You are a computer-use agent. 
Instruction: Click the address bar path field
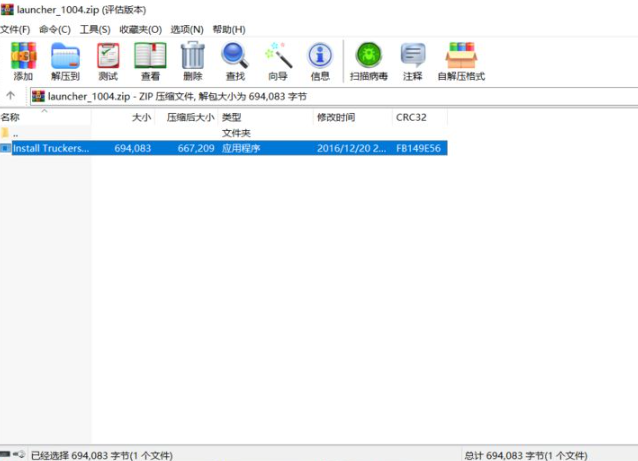click(x=334, y=96)
